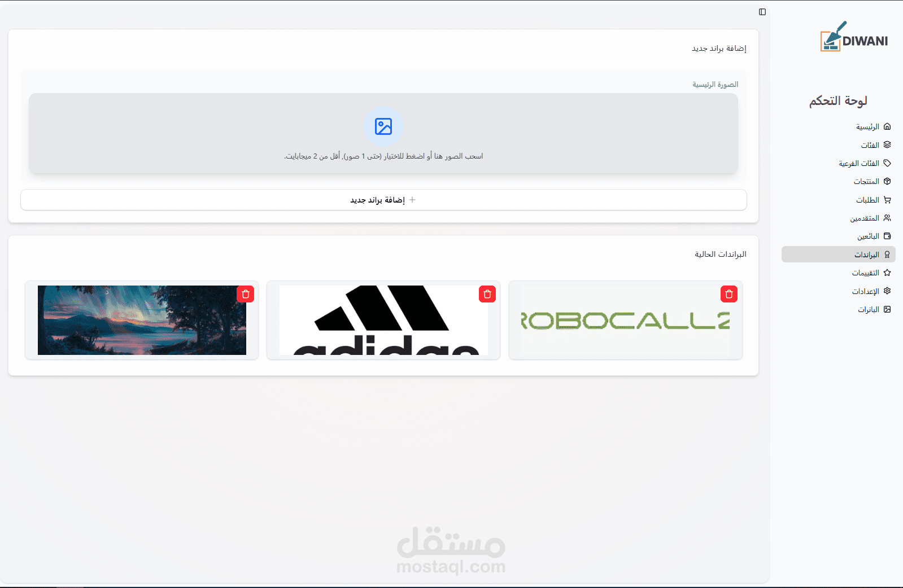Open التقييمات reviews page
The height and width of the screenshot is (588, 903).
point(839,273)
